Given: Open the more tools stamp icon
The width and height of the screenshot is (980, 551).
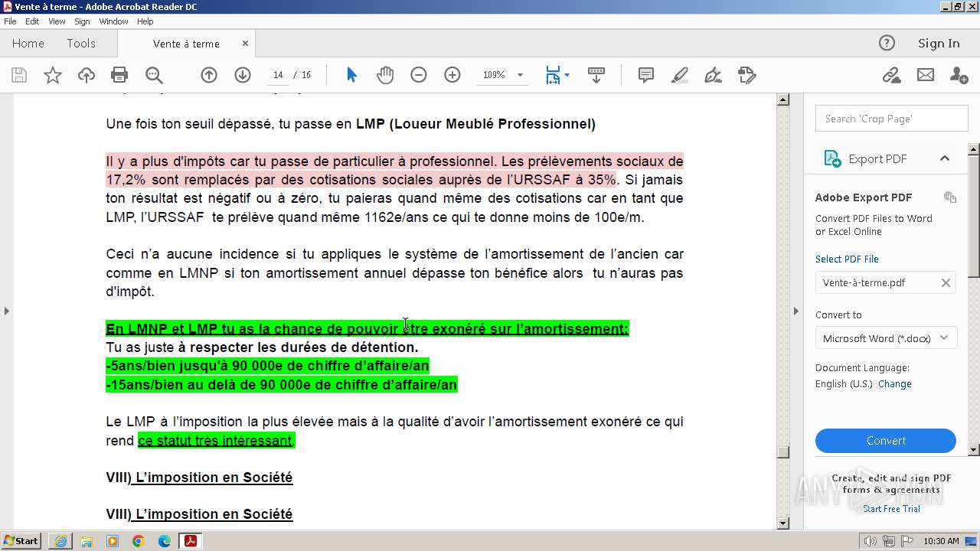Looking at the screenshot, I should pos(746,75).
